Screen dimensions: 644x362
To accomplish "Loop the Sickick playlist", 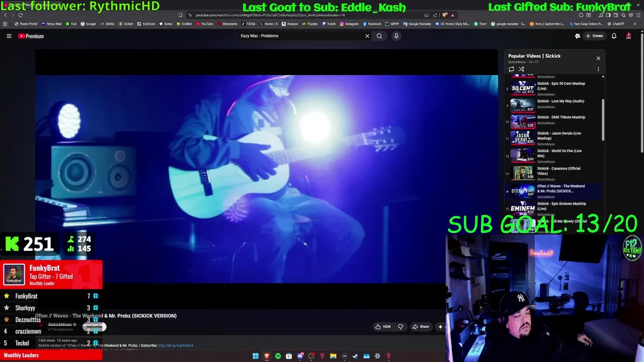I will [x=511, y=69].
